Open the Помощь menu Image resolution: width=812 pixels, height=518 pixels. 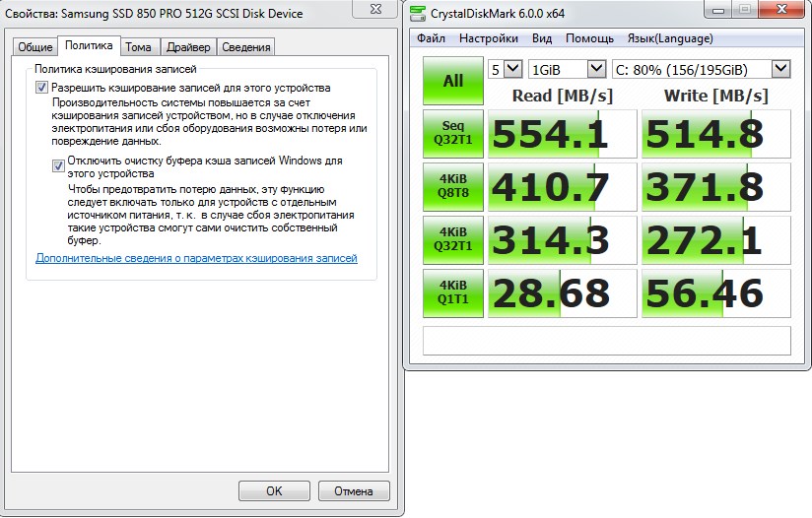tap(589, 38)
